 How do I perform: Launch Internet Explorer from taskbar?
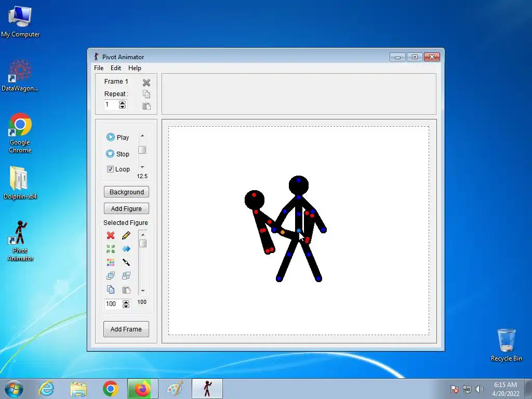click(46, 389)
